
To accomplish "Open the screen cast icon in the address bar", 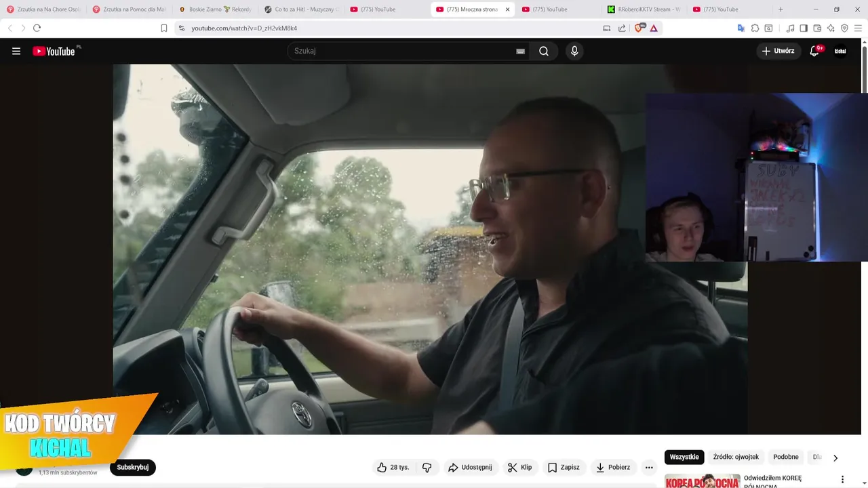I will [607, 28].
